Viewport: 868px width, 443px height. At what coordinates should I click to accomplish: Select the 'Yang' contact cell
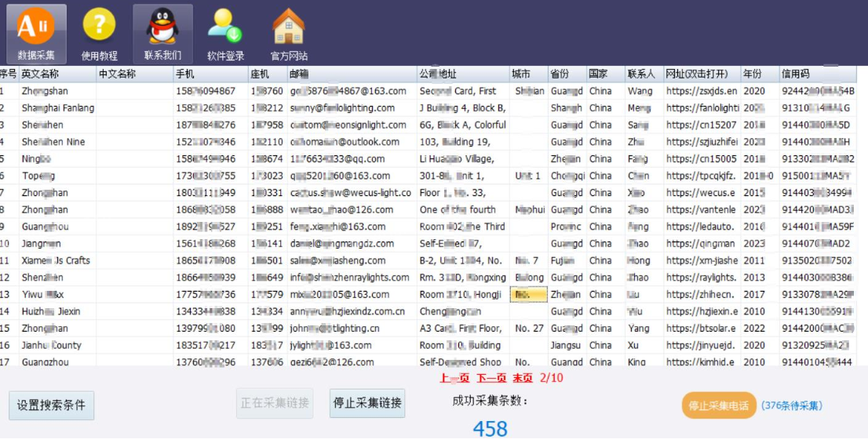(x=644, y=328)
